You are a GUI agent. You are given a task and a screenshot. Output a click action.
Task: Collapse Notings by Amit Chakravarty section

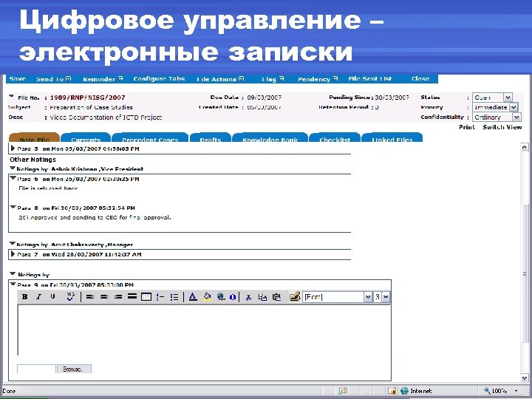coord(13,243)
